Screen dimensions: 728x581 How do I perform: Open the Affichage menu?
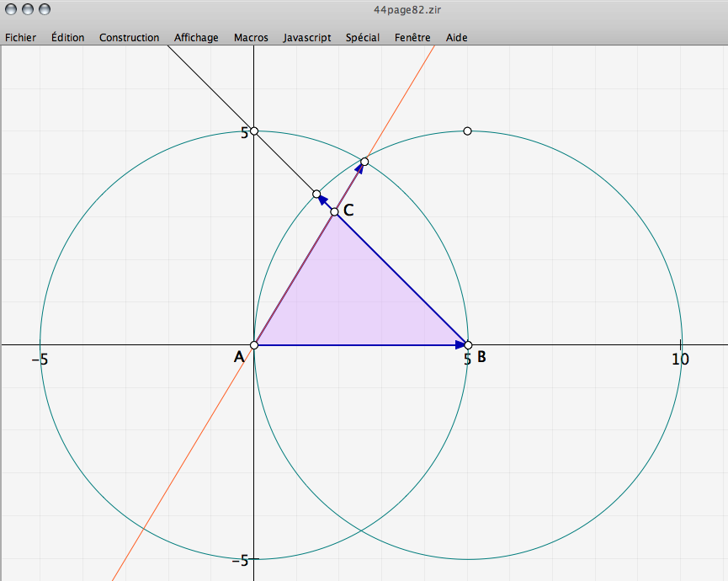pos(196,37)
